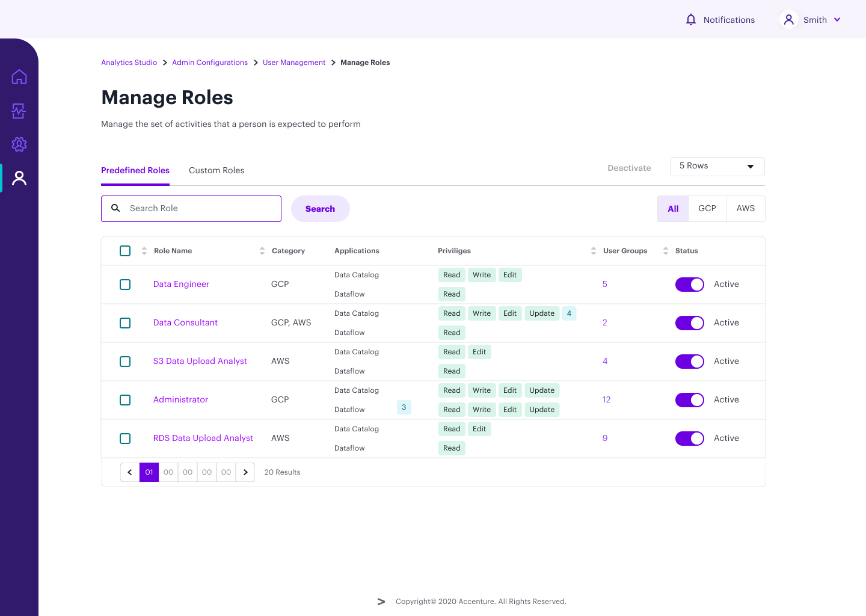Open the settings gear icon in sidebar
Viewport: 866px width, 616px height.
(19, 144)
